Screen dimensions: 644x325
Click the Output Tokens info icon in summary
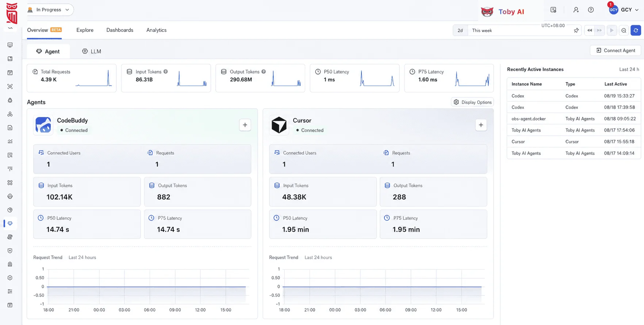pos(264,71)
